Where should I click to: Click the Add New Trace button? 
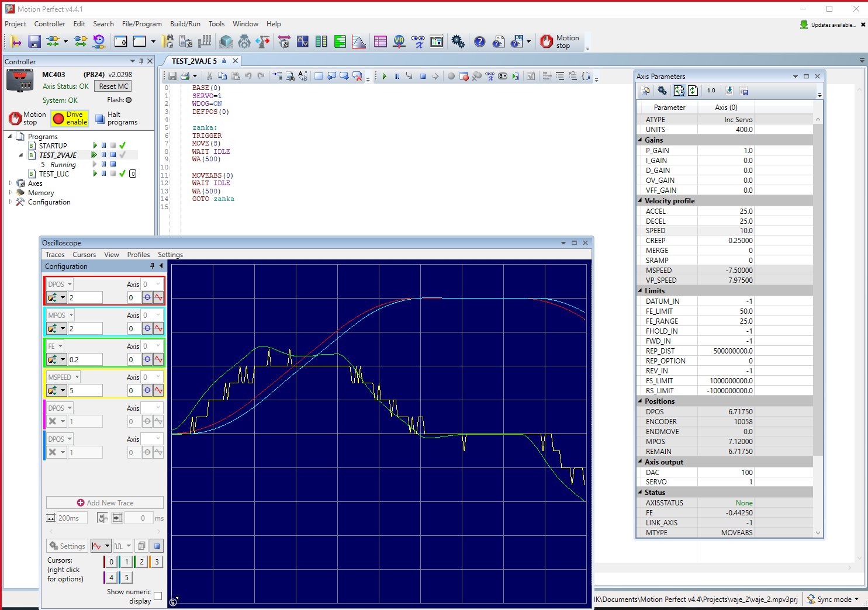coord(105,502)
